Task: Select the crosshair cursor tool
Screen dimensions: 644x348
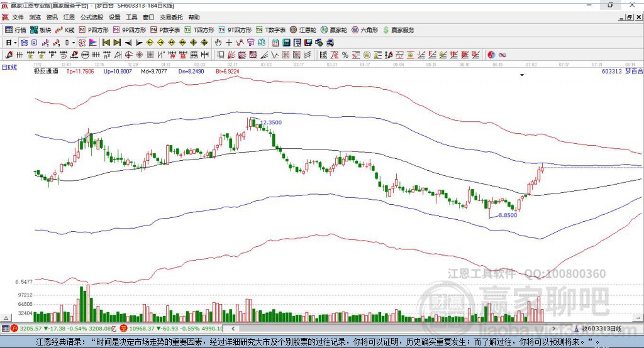Action: click(x=229, y=43)
